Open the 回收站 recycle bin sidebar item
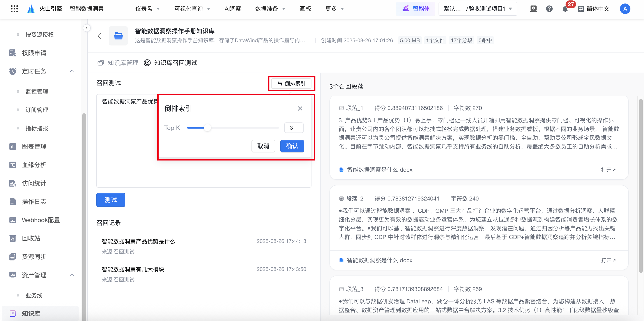Image resolution: width=644 pixels, height=321 pixels. [x=31, y=238]
